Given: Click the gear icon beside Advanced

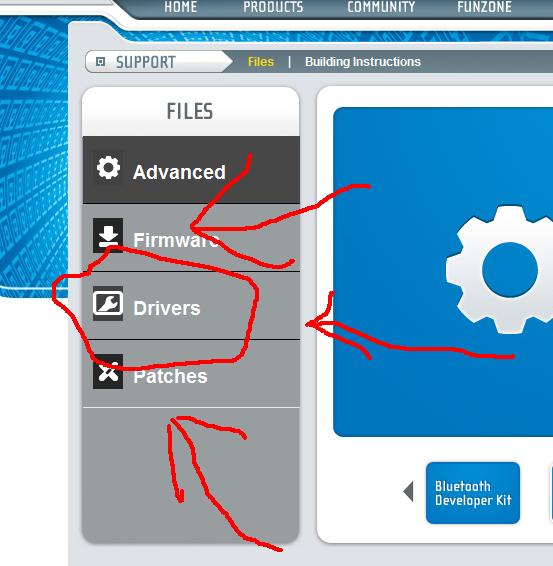Looking at the screenshot, I should [x=108, y=168].
